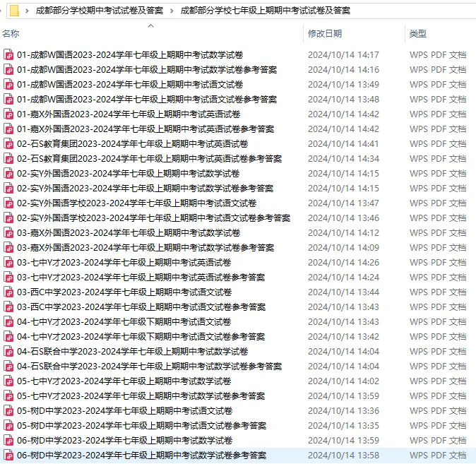This screenshot has width=476, height=464.
Task: Click PDF icon of 04-石S联合中学数学试卷参考答案
Action: click(x=8, y=367)
